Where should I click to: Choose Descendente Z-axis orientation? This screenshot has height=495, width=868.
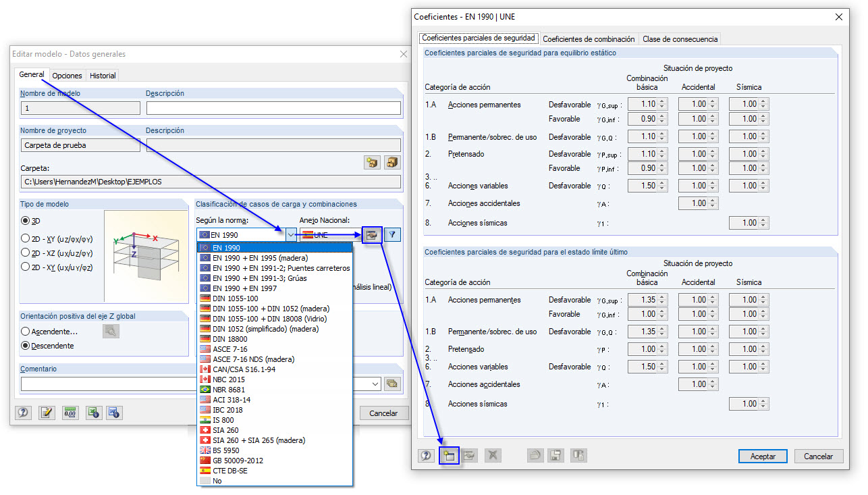26,346
